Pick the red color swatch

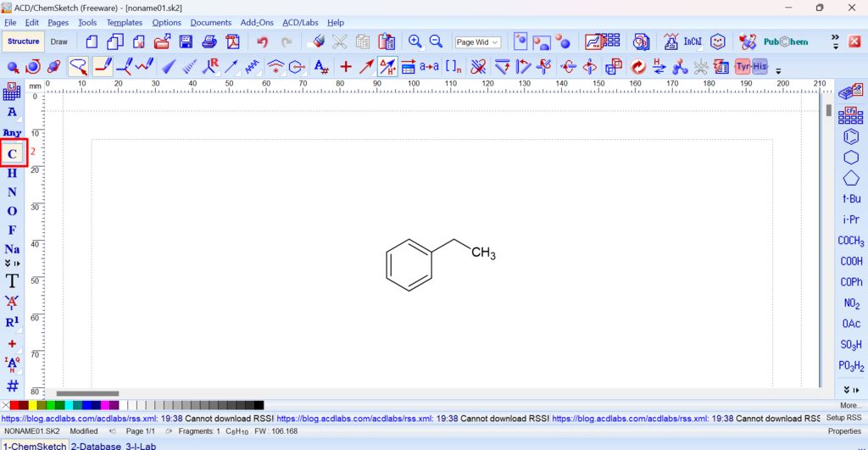15,405
